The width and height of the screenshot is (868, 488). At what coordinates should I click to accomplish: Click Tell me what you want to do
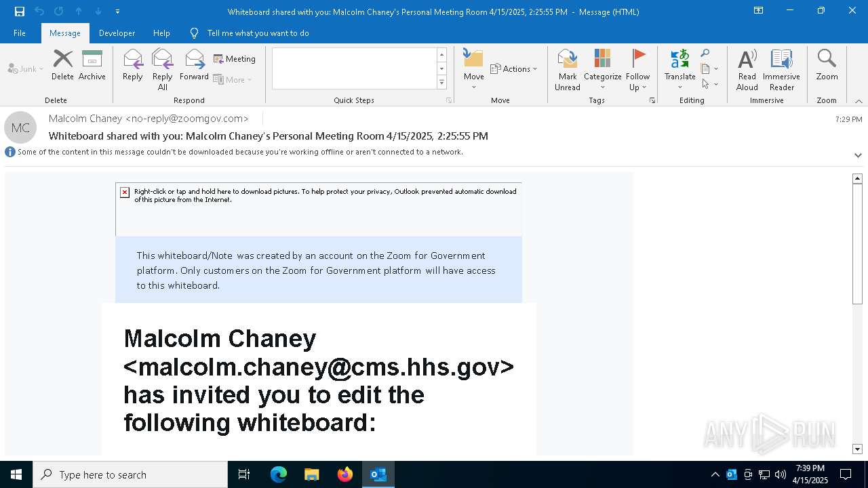pyautogui.click(x=258, y=33)
